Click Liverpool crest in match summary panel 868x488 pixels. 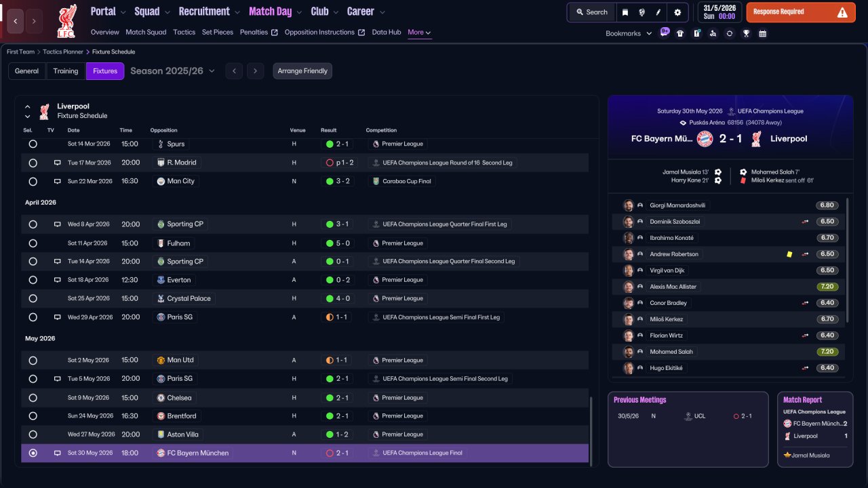tap(757, 139)
